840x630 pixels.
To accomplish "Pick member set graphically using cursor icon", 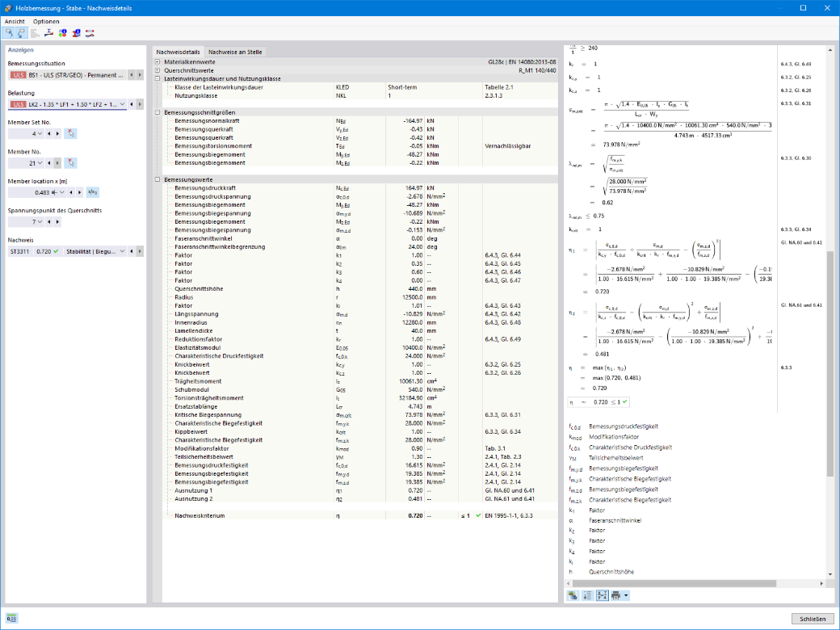I will [x=70, y=133].
